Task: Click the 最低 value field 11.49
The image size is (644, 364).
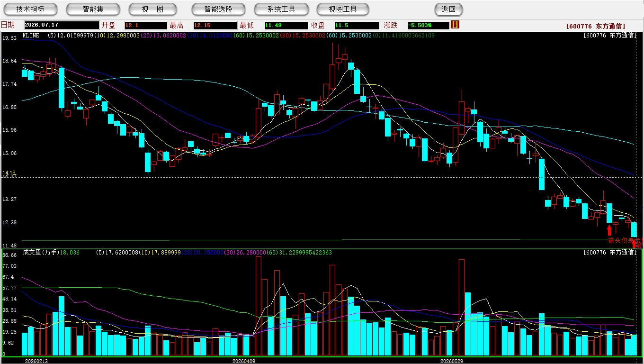Action: click(x=286, y=25)
